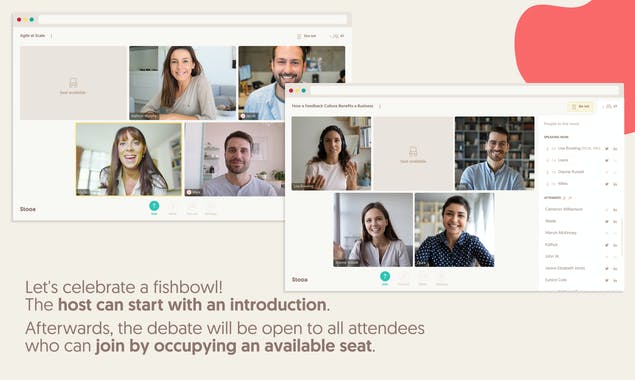Click LinkedIn icon in Cameron Williamson attendee row
The width and height of the screenshot is (635, 380).
point(615,209)
